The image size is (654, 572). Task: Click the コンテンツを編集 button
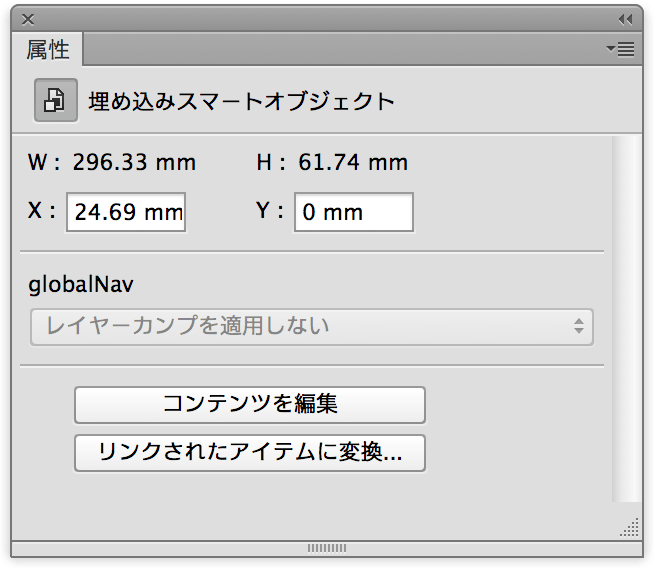[x=250, y=405]
